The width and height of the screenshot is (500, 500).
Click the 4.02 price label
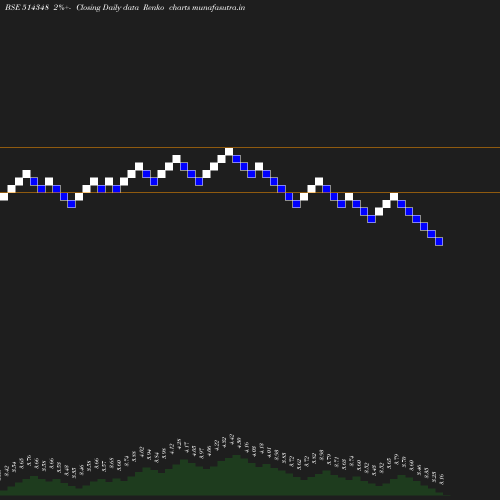[141, 452]
